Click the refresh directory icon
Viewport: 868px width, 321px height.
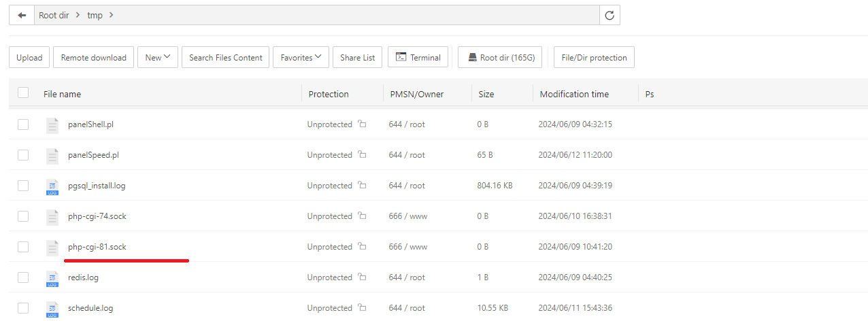[x=610, y=15]
